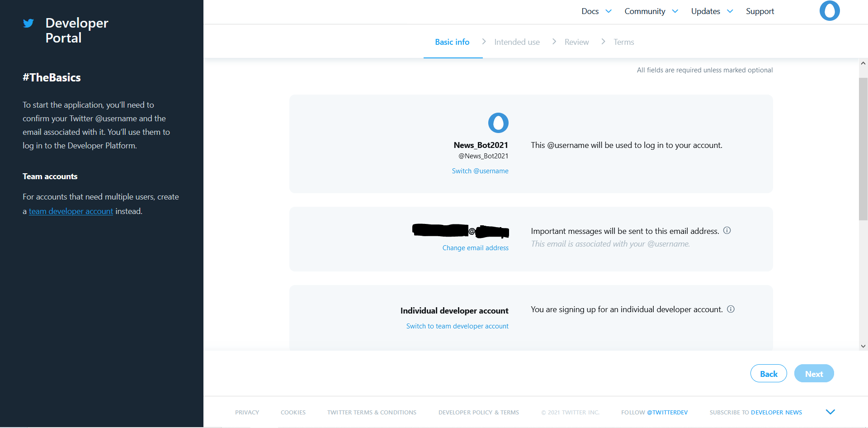This screenshot has height=428, width=868.
Task: Click Switch to team developer account
Action: 457,326
